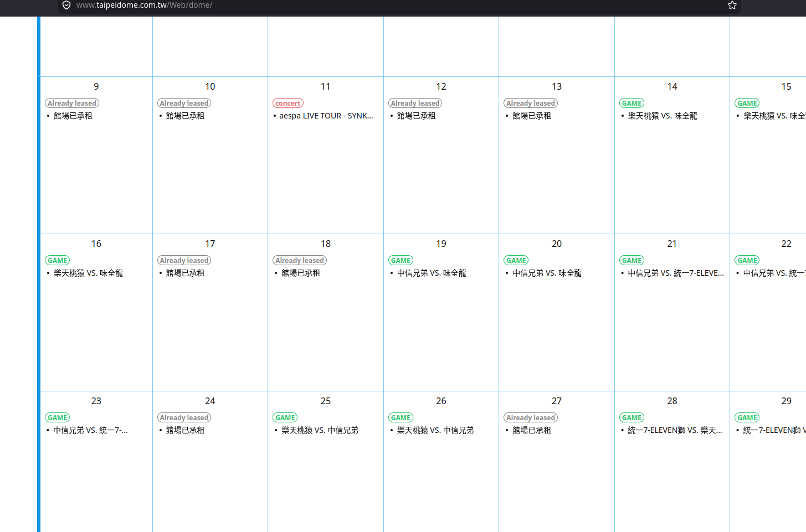Viewport: 806px width, 532px height.
Task: Click the GAME tag on day 19
Action: tap(401, 260)
